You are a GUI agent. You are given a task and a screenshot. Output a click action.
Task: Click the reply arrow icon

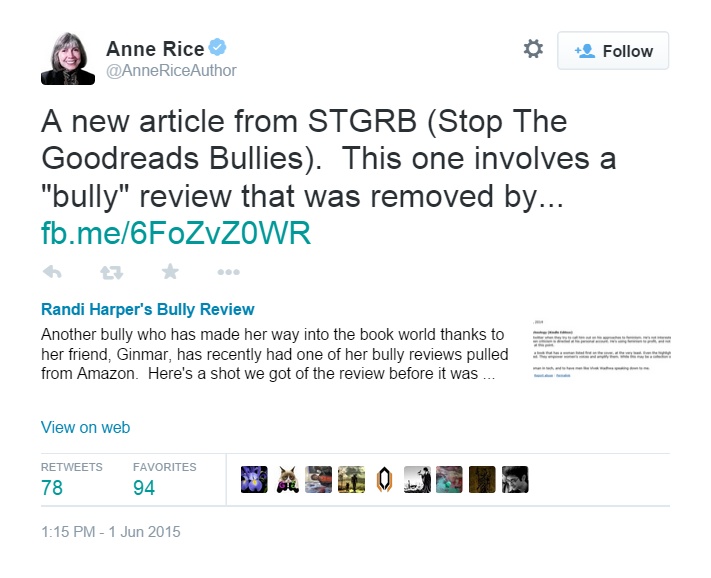pos(52,272)
